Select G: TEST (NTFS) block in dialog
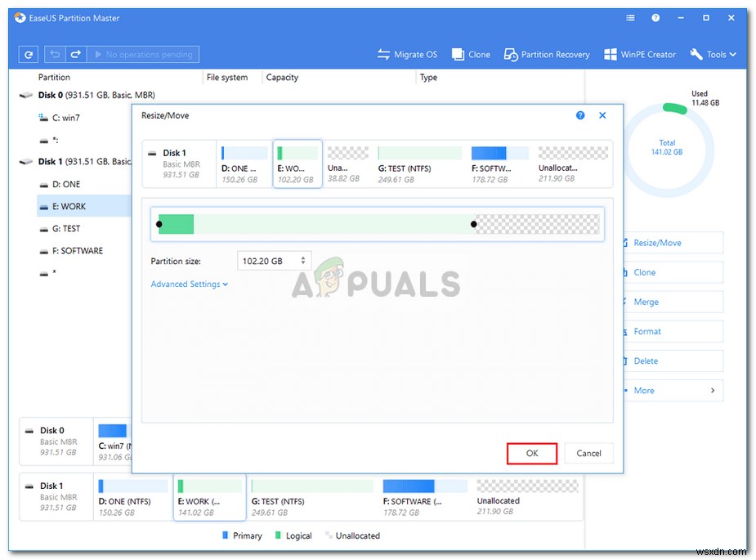The width and height of the screenshot is (756, 560). coord(419,164)
